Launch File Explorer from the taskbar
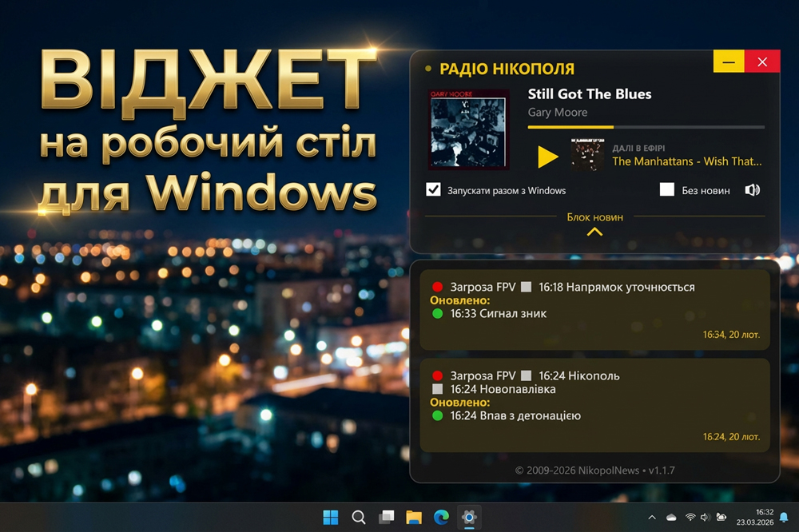Screen dimensions: 799x532 (413, 518)
